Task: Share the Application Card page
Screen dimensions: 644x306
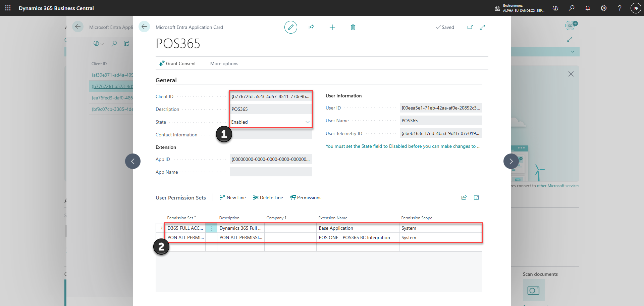Action: 311,27
